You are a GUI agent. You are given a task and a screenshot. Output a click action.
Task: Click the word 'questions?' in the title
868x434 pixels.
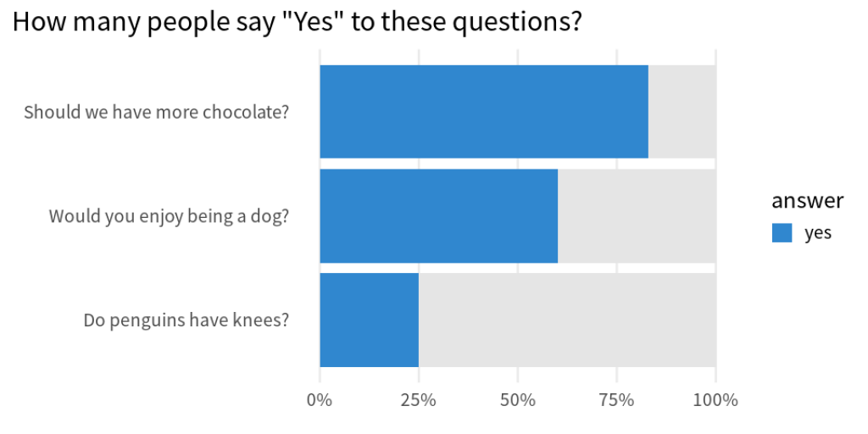pos(524,23)
